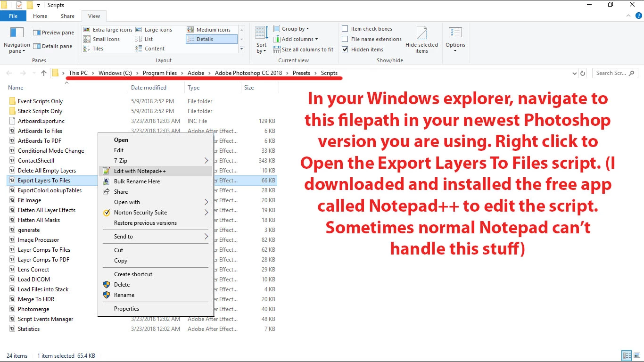This screenshot has height=362, width=644.
Task: Switch to the Home ribbon tab
Action: [40, 16]
